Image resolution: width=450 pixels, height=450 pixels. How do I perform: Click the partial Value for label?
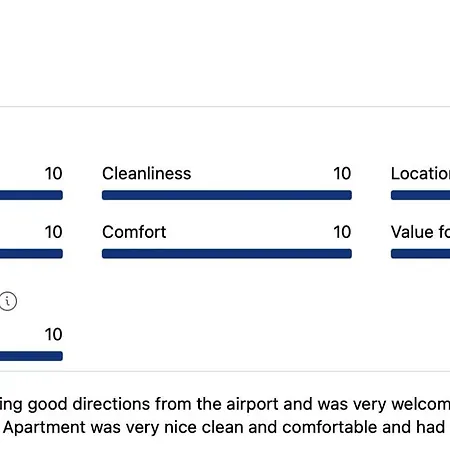point(420,232)
